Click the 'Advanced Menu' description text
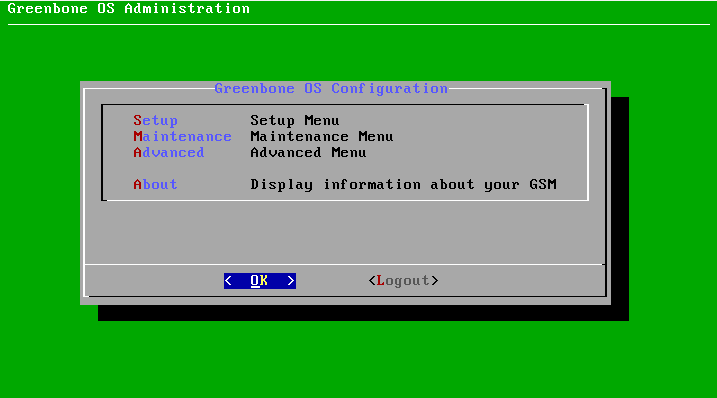The height and width of the screenshot is (398, 717). point(308,153)
